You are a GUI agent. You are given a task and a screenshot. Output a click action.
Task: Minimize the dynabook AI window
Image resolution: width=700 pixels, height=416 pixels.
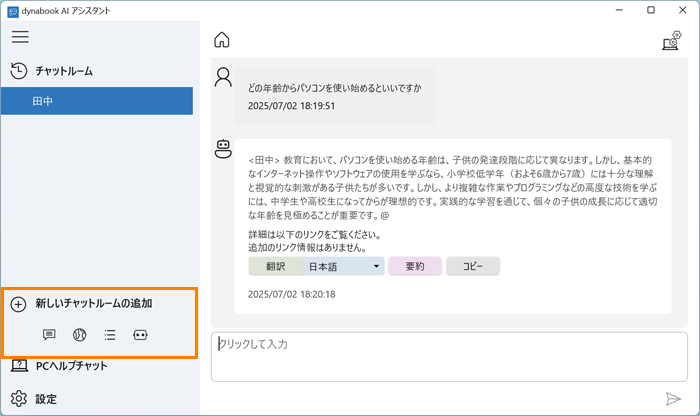click(x=619, y=10)
